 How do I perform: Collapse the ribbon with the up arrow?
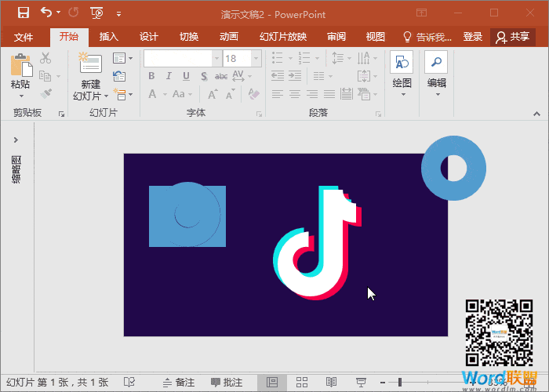pyautogui.click(x=536, y=114)
